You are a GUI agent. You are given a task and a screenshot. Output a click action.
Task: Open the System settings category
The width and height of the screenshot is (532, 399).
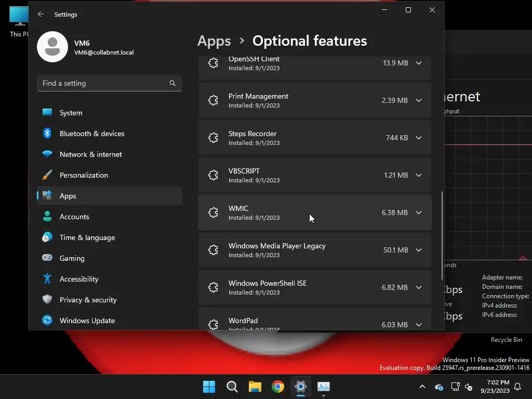pos(109,113)
